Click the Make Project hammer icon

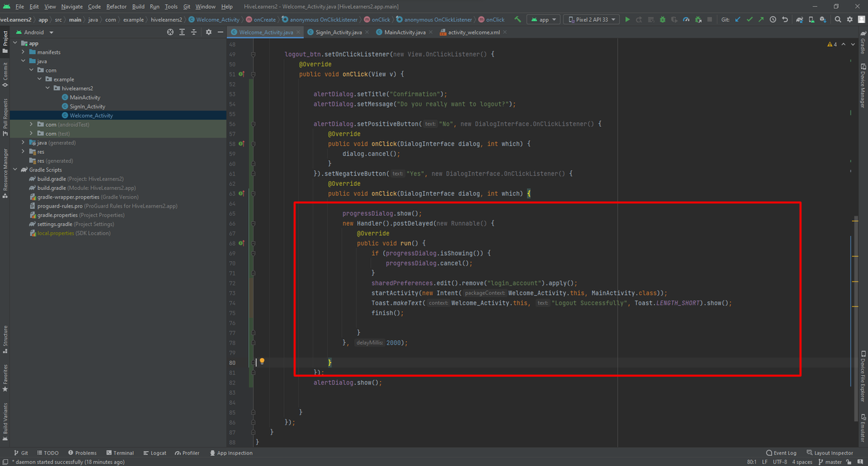click(518, 20)
